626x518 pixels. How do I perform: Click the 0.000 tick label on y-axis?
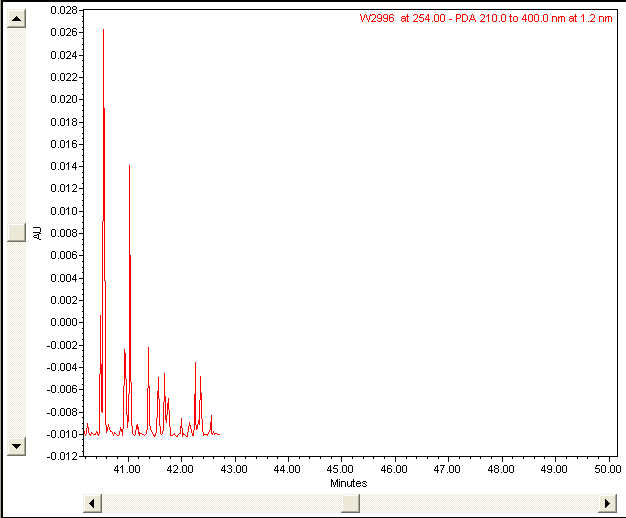(x=64, y=322)
